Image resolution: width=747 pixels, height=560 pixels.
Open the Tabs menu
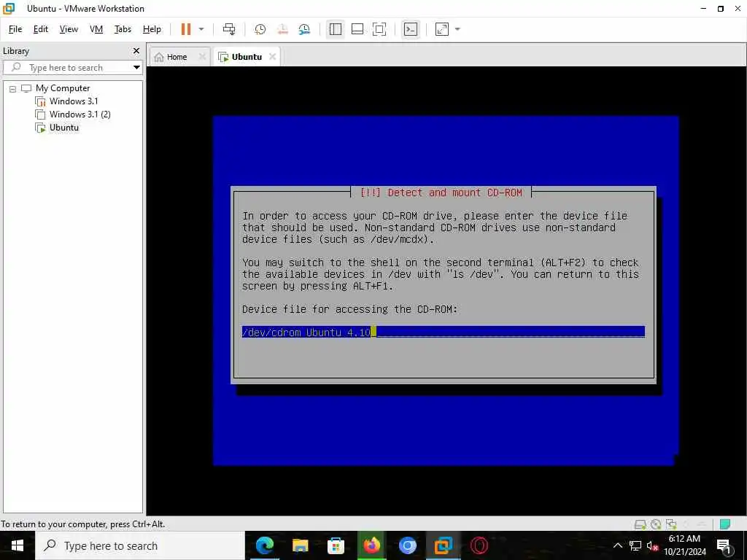click(123, 29)
